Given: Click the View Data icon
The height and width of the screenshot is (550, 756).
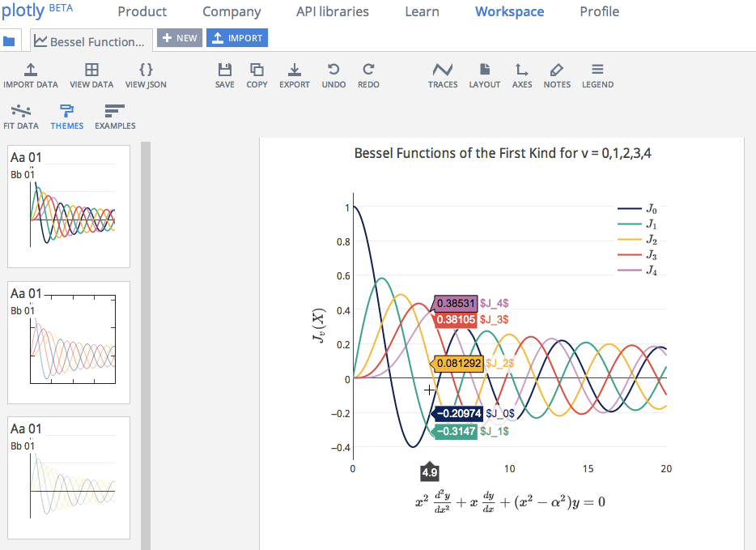Looking at the screenshot, I should (91, 75).
